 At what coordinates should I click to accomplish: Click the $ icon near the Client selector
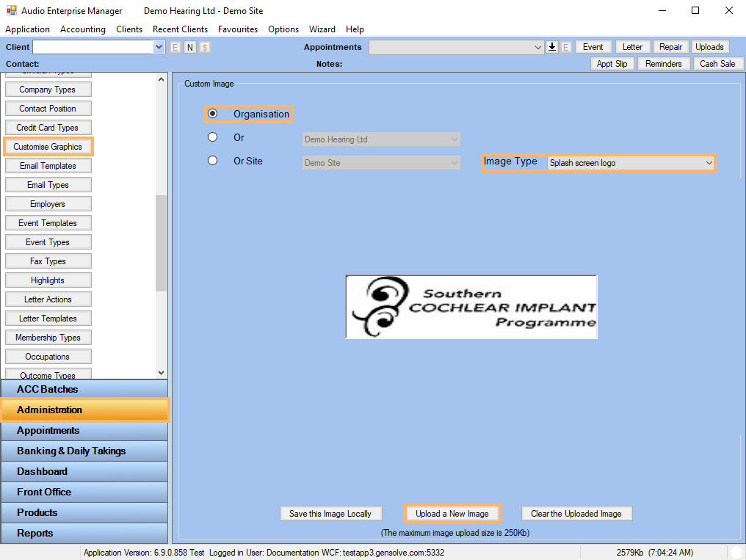coord(204,46)
